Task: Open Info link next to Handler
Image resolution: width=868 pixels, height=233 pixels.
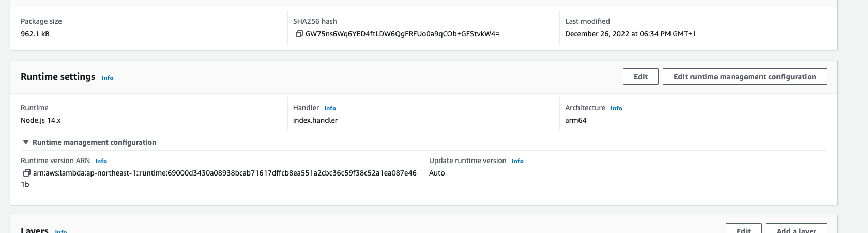Action: point(330,108)
